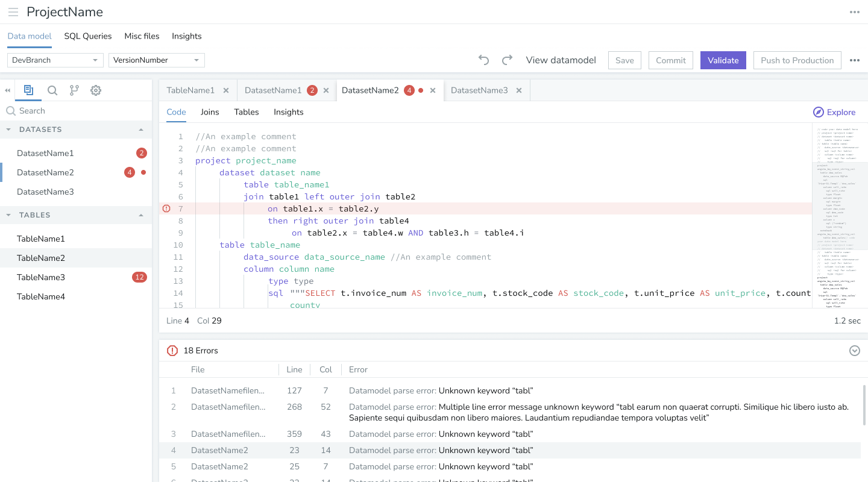
Task: Click the Validate button
Action: point(723,60)
